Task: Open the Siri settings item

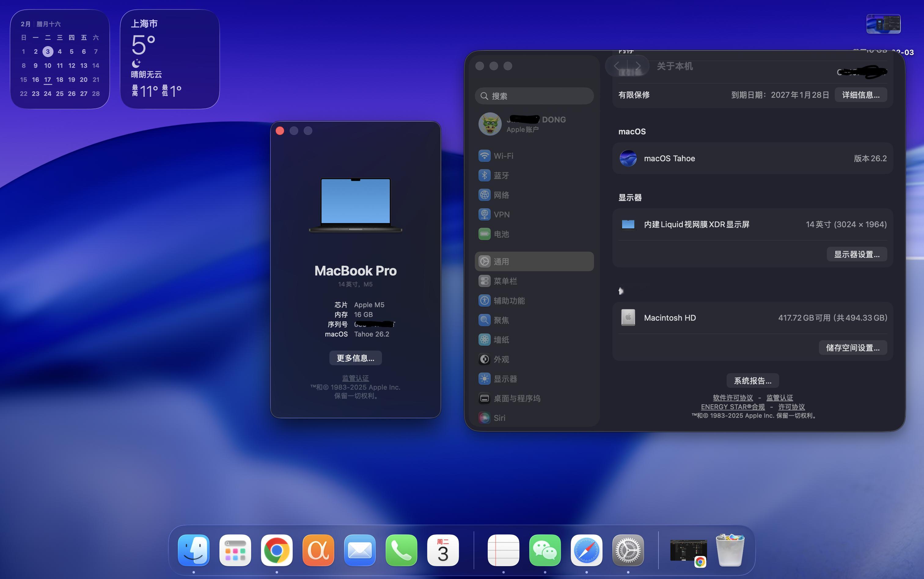Action: [499, 418]
